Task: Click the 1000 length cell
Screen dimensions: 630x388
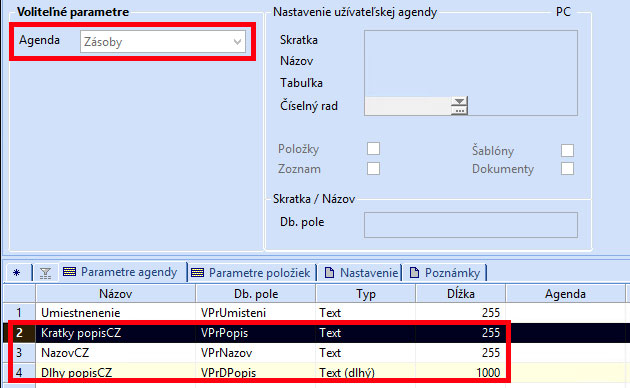Action: 461,372
